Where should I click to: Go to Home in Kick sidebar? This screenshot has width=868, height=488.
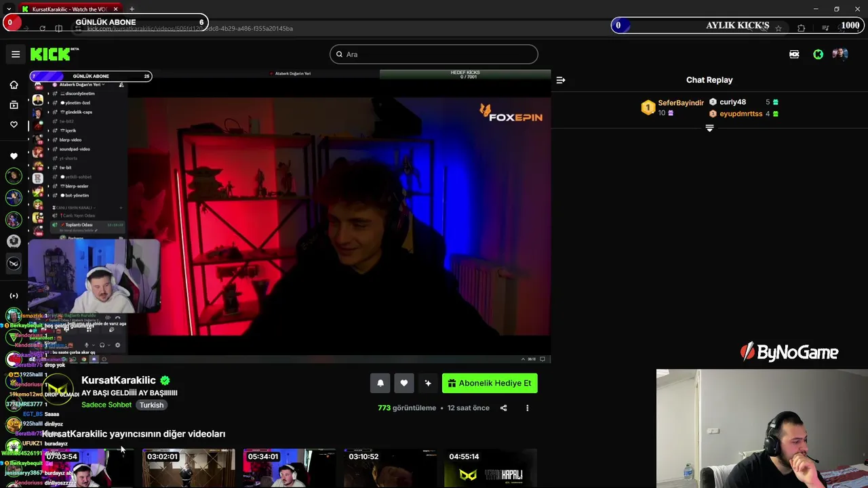[x=14, y=85]
